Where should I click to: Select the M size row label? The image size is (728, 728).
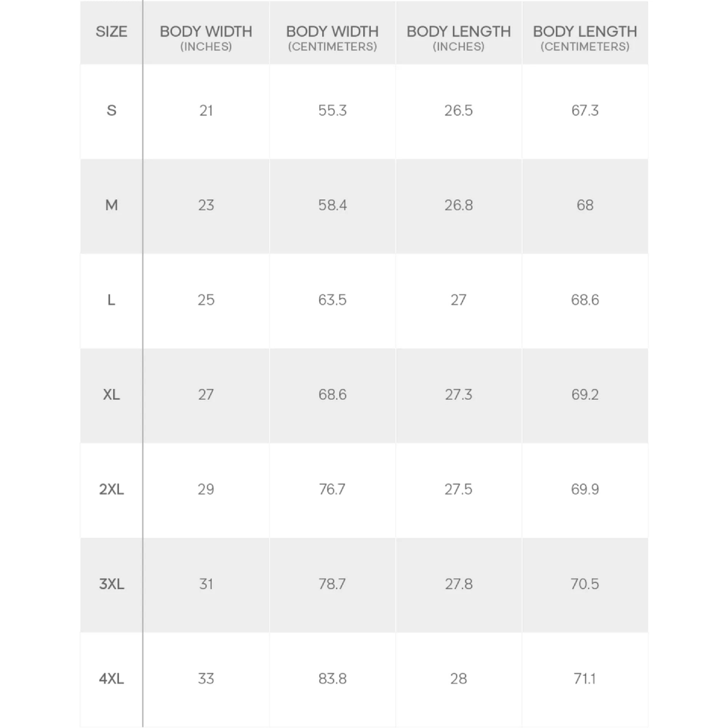point(112,205)
